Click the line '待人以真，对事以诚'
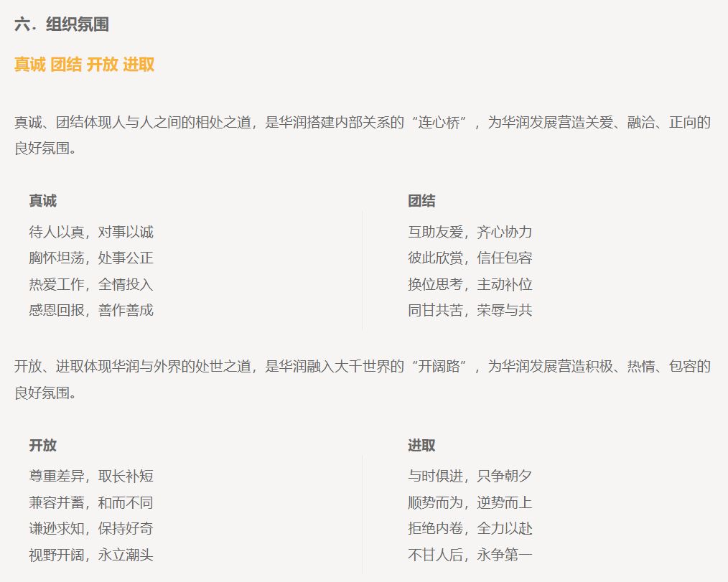 91,232
